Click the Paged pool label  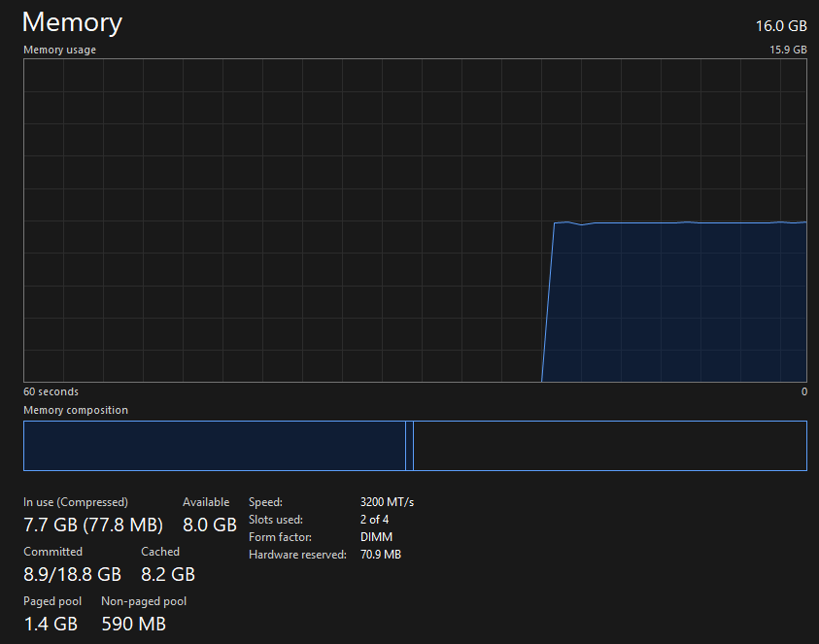[52, 601]
